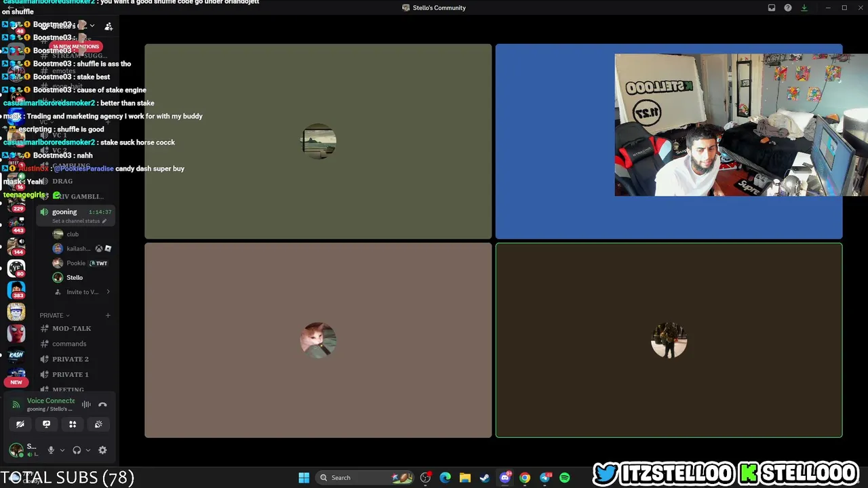The image size is (868, 488).
Task: Collapse the PRIVATE category
Action: [54, 315]
